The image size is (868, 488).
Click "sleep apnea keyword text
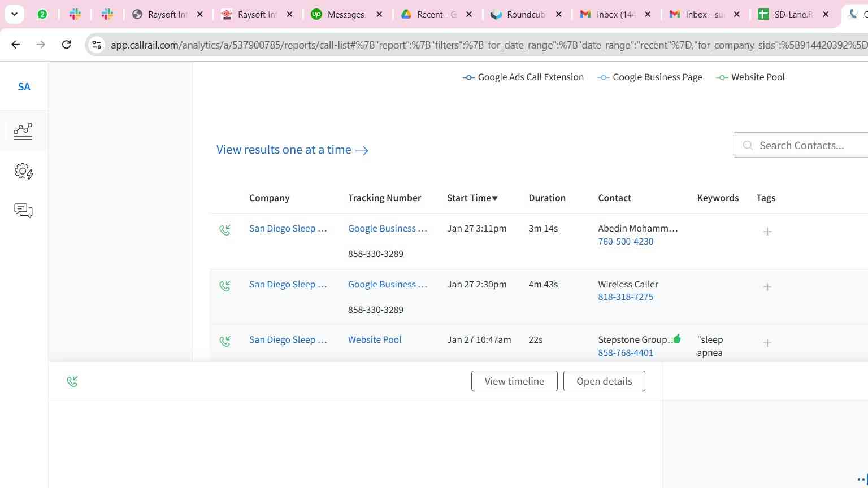click(x=710, y=346)
